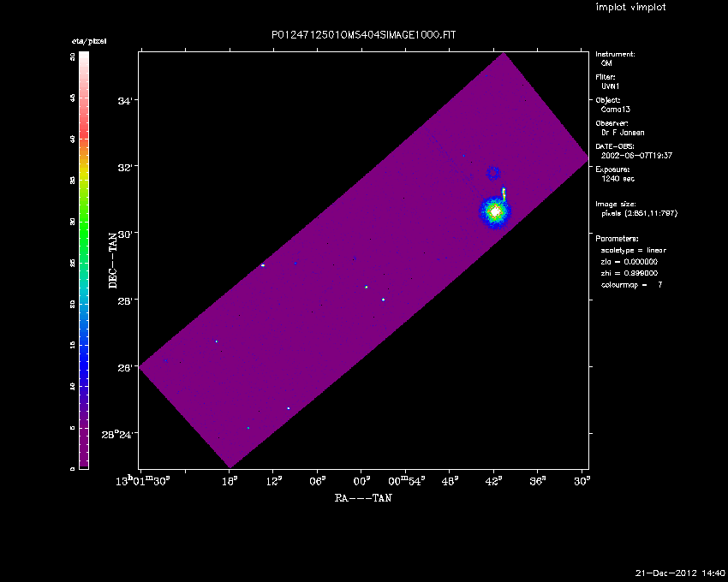Click the pixels range value text

(639, 213)
